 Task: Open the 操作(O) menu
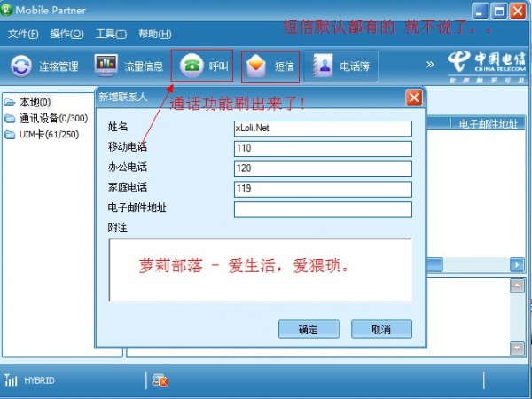pos(66,34)
